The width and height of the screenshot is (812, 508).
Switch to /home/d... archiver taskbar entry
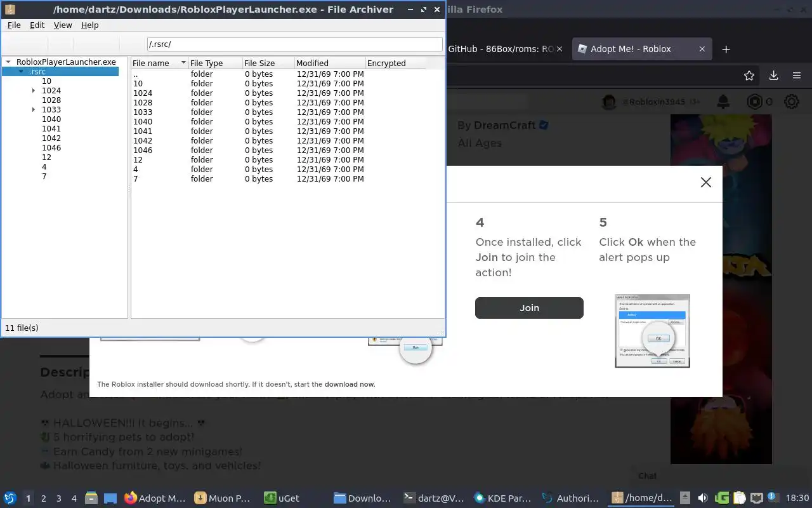(641, 498)
